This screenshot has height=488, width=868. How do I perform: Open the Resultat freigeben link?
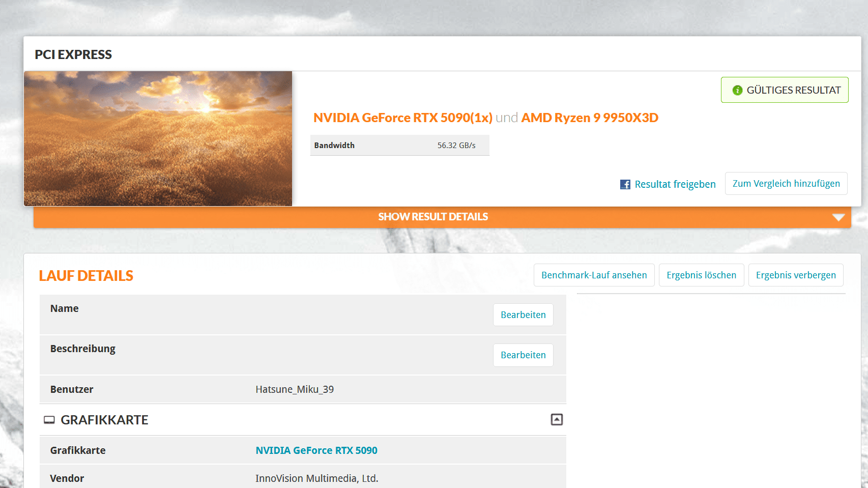click(x=675, y=184)
